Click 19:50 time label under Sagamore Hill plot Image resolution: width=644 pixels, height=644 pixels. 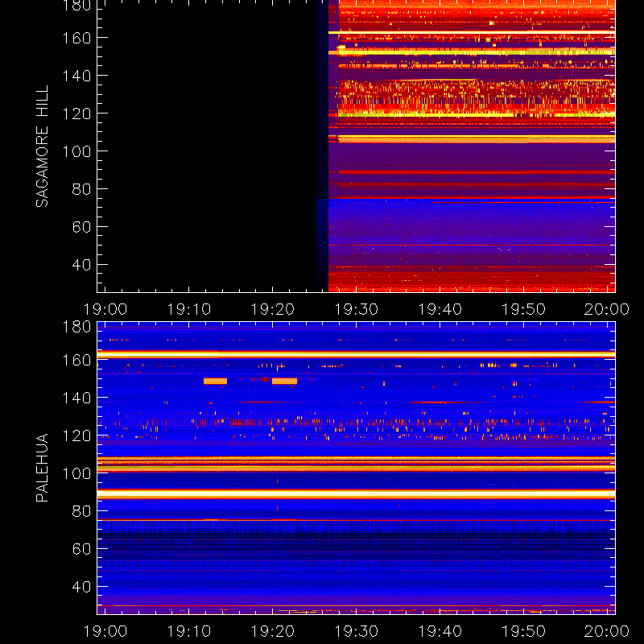click(524, 309)
